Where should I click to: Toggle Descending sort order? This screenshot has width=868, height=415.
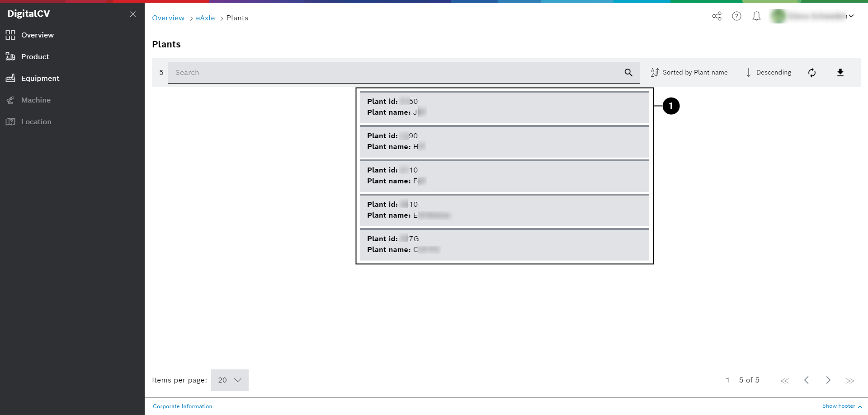(769, 73)
